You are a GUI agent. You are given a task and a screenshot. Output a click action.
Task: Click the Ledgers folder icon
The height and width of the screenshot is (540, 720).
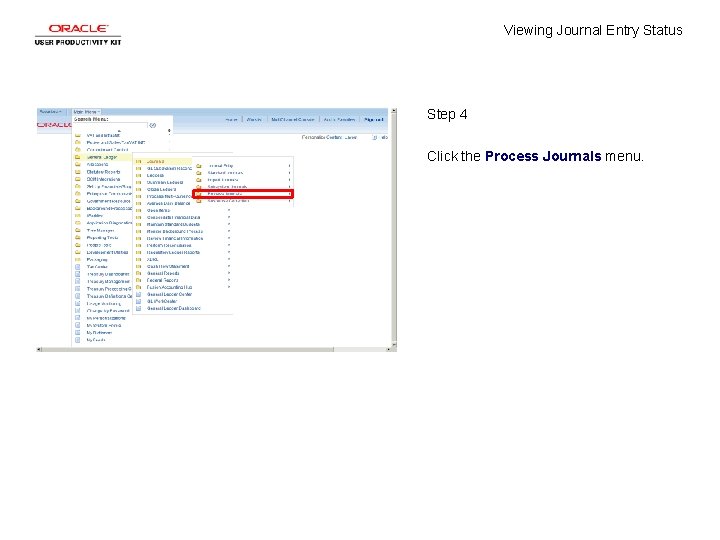point(138,175)
